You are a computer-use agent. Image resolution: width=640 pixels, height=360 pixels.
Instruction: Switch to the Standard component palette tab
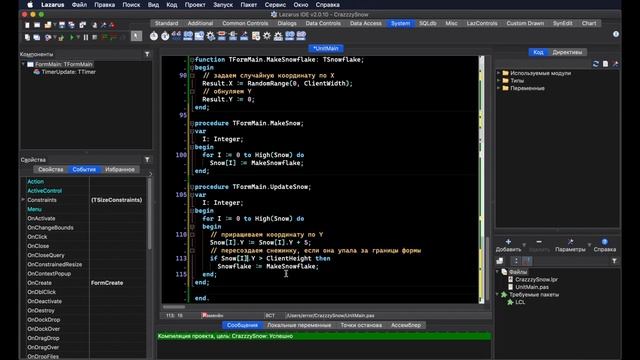[167, 23]
